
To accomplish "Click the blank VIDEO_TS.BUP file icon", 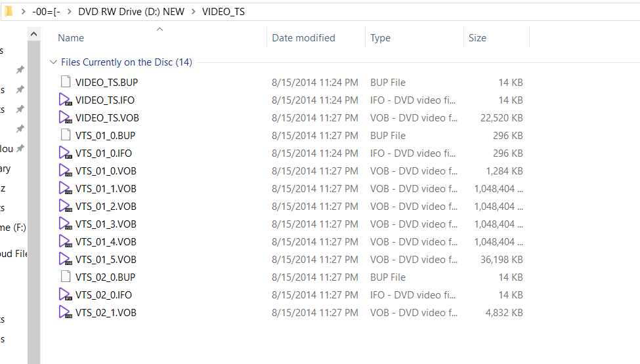I will (x=65, y=82).
